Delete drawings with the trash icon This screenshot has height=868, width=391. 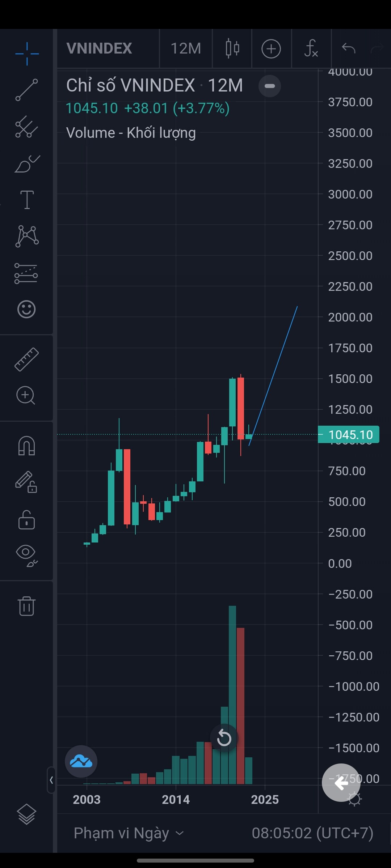(27, 606)
